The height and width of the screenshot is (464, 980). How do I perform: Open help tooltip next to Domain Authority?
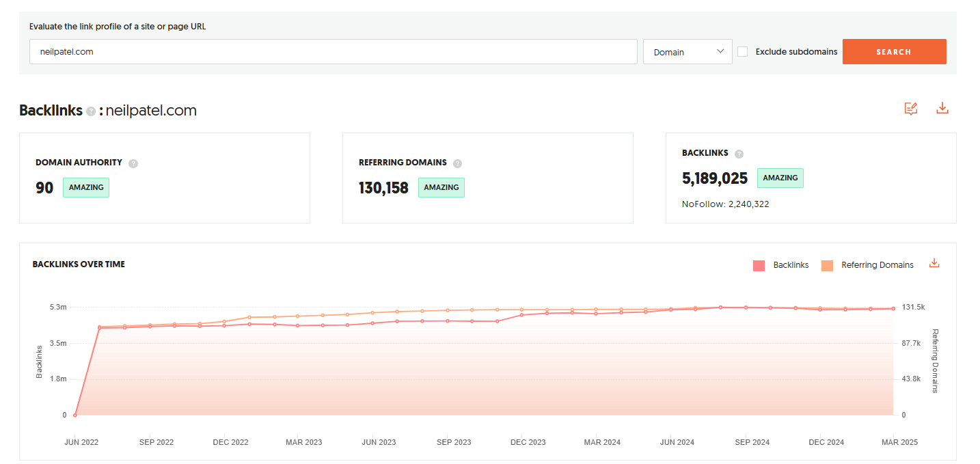point(133,163)
